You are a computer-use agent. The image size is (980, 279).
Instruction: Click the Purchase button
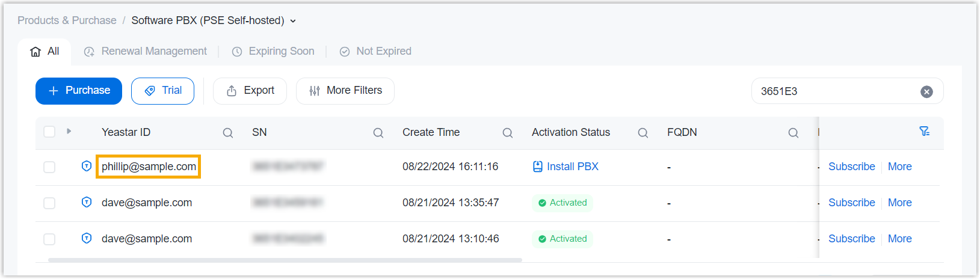pos(79,91)
